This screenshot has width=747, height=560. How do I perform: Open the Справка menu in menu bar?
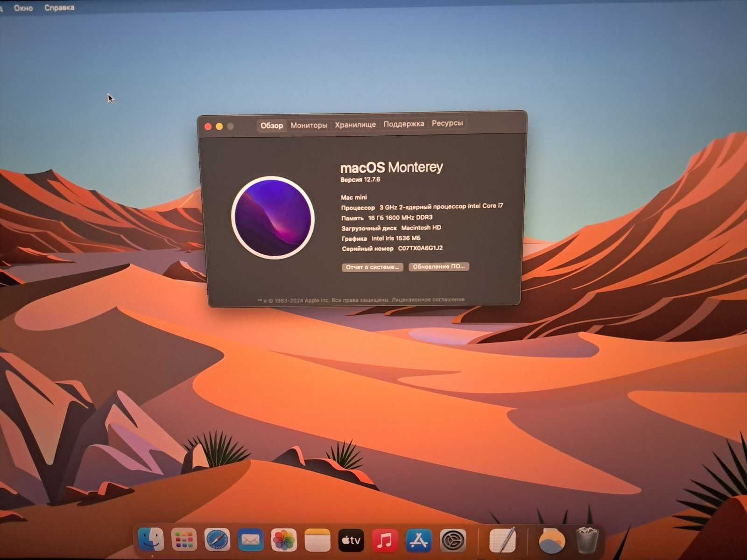tap(59, 7)
